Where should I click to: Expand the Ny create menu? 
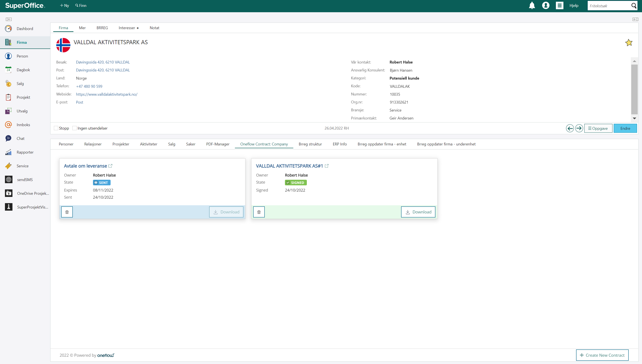pyautogui.click(x=64, y=6)
